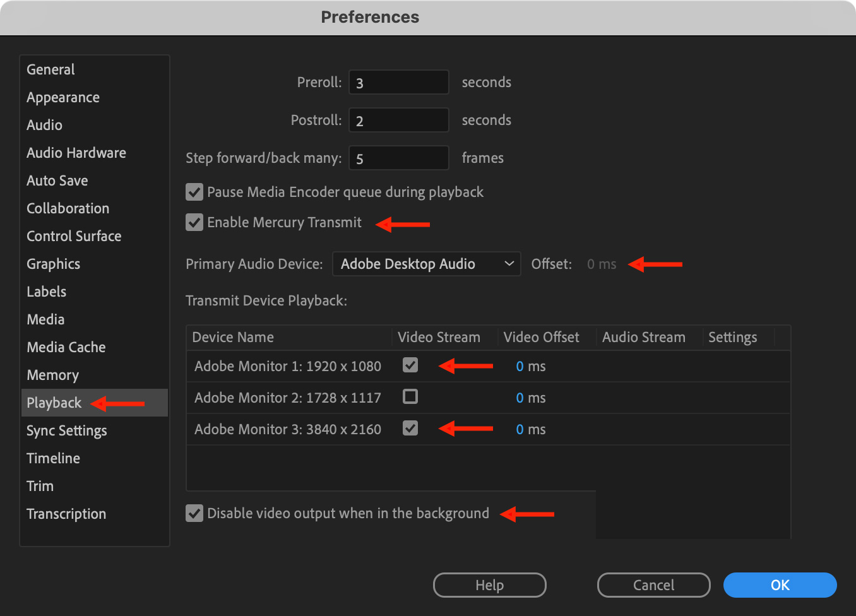Click the Step forward/back many field
The width and height of the screenshot is (856, 616).
(x=399, y=158)
